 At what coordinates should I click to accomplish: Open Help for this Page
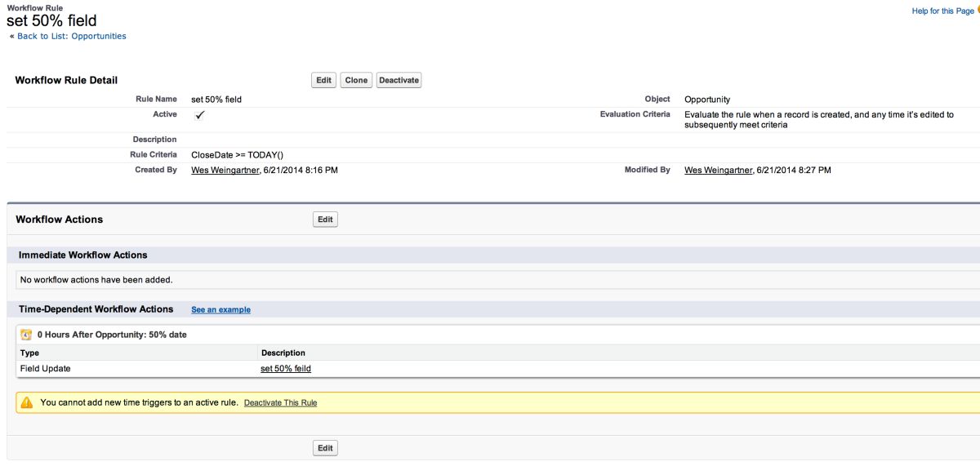pyautogui.click(x=942, y=11)
